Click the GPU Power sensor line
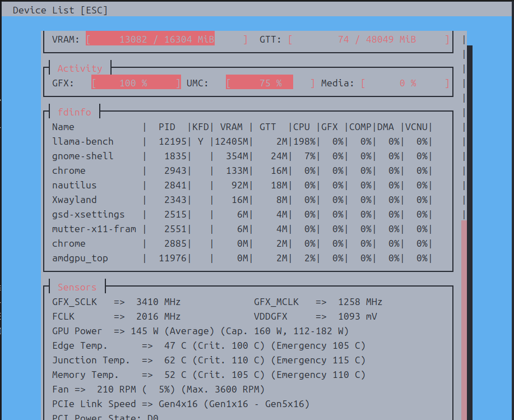 [200, 331]
